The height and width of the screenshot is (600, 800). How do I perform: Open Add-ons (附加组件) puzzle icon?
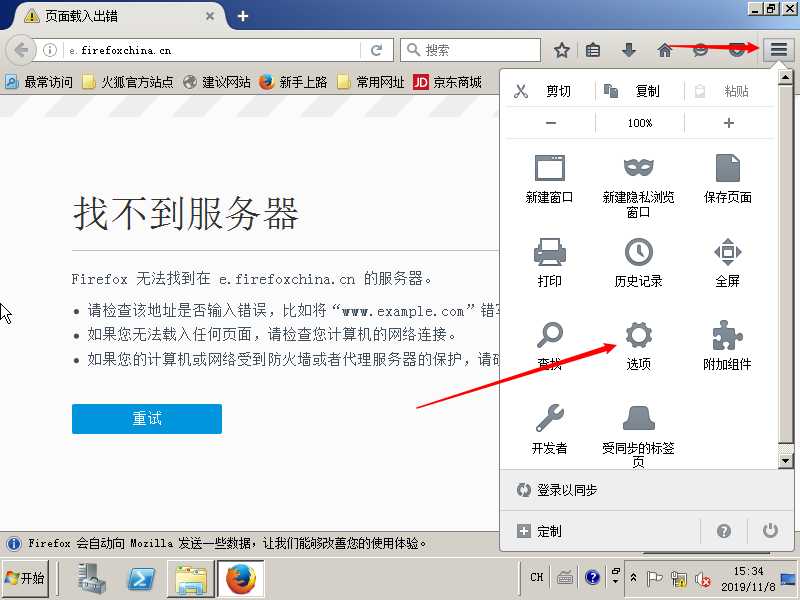(x=728, y=335)
